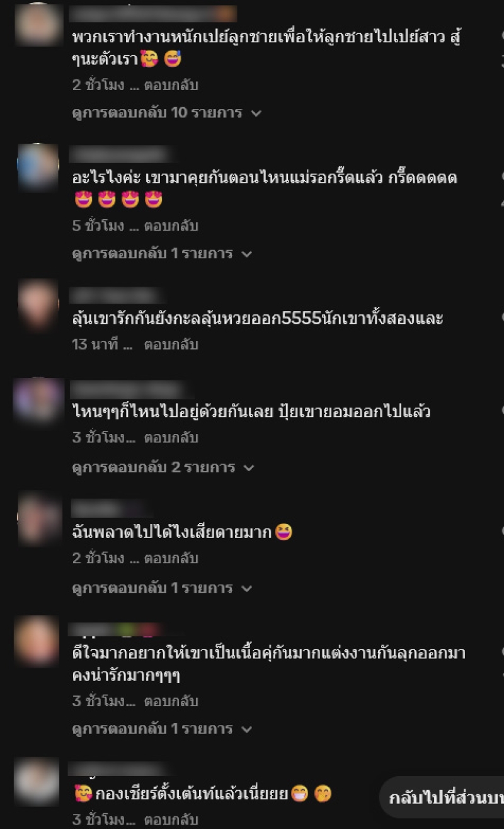504x829 pixels.
Task: Open avatar beside ฉันพลาดไปได้ไง comment
Action: coord(38,519)
